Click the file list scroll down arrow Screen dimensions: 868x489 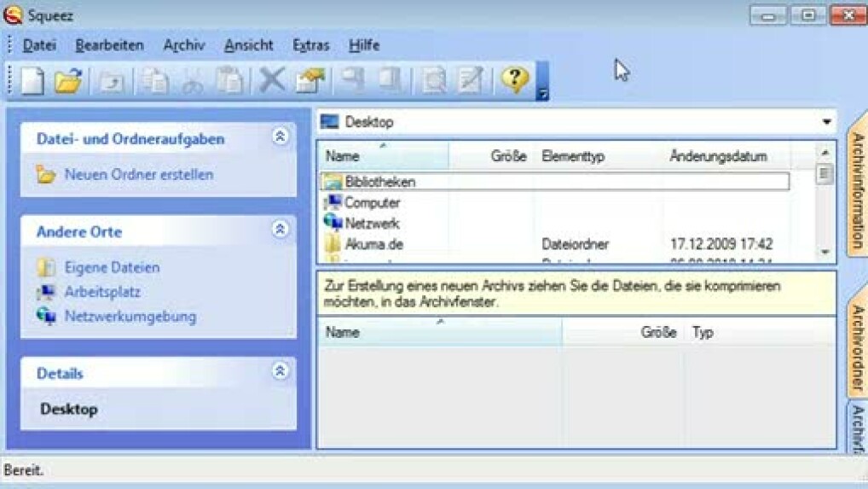click(x=824, y=253)
